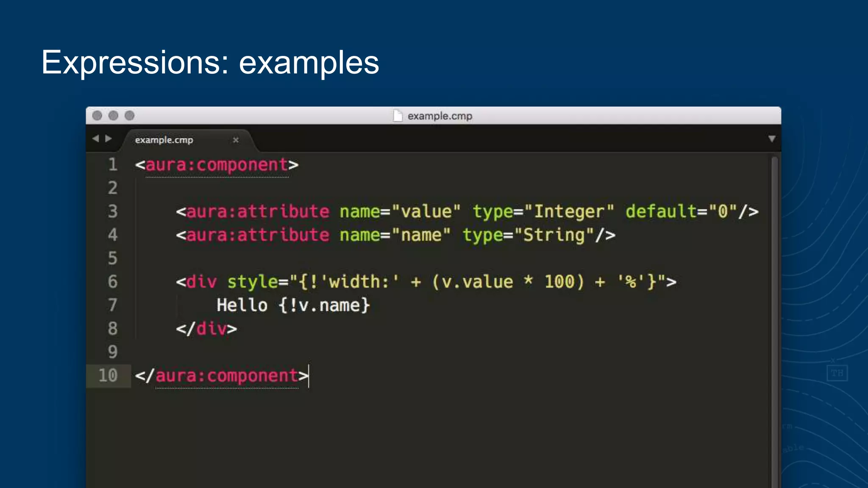The image size is (868, 488).
Task: Click the example.cmp window title text
Action: coord(440,116)
